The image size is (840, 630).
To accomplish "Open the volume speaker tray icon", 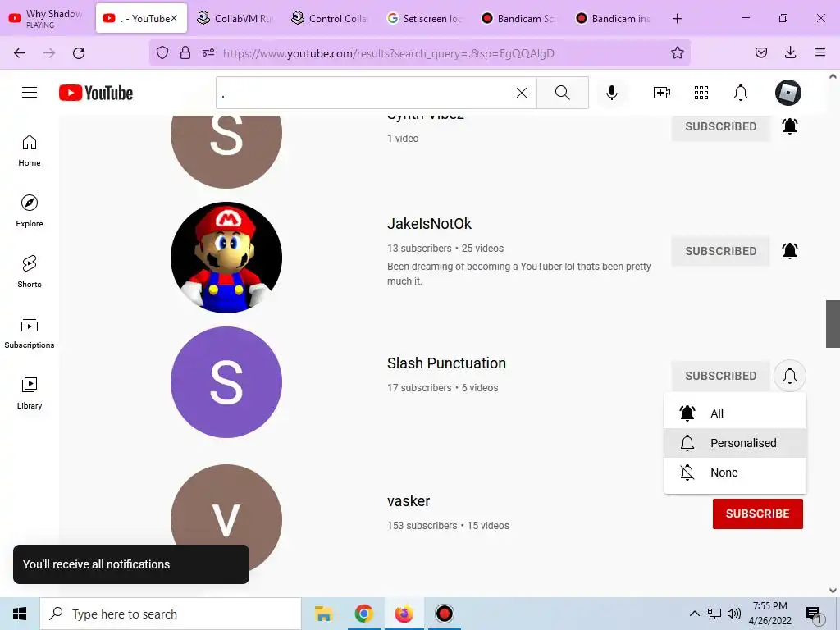I will click(734, 614).
